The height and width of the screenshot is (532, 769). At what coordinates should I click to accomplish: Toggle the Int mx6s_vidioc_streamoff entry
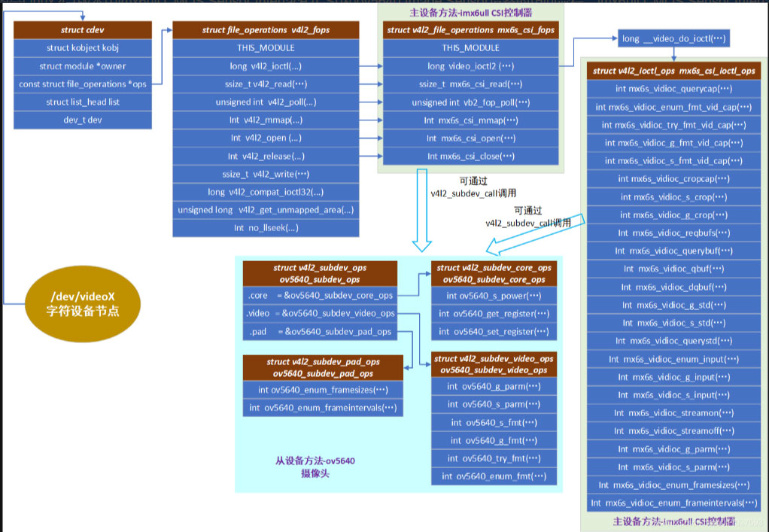point(673,430)
